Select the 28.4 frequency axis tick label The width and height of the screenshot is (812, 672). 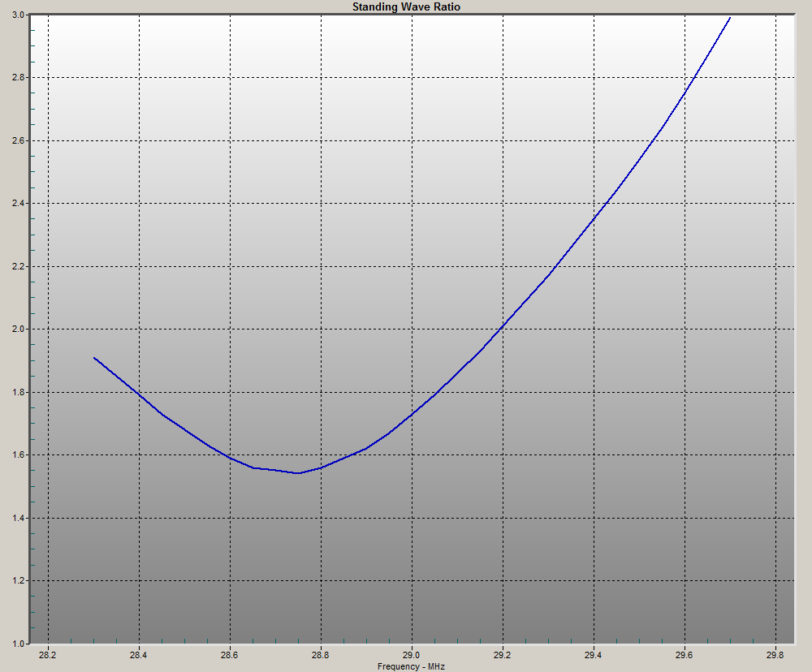point(139,655)
